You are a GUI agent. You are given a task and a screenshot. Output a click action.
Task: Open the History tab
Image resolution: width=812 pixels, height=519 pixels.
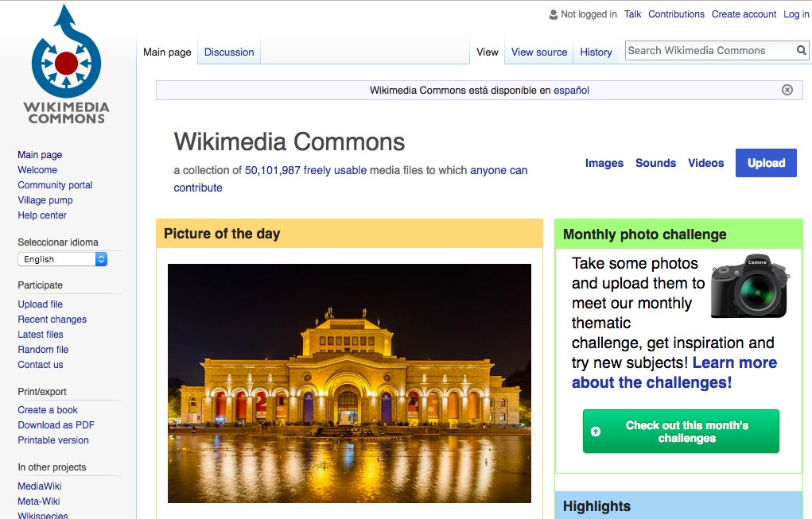[596, 52]
